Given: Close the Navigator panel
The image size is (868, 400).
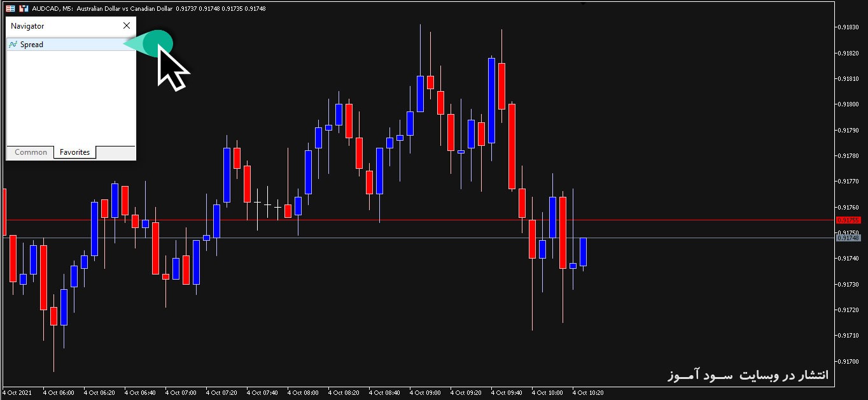Looking at the screenshot, I should click(x=126, y=25).
